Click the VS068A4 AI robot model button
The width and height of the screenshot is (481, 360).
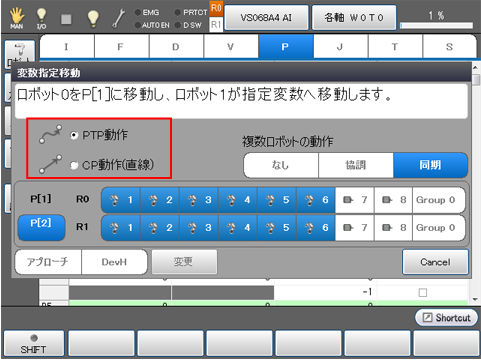pos(266,17)
